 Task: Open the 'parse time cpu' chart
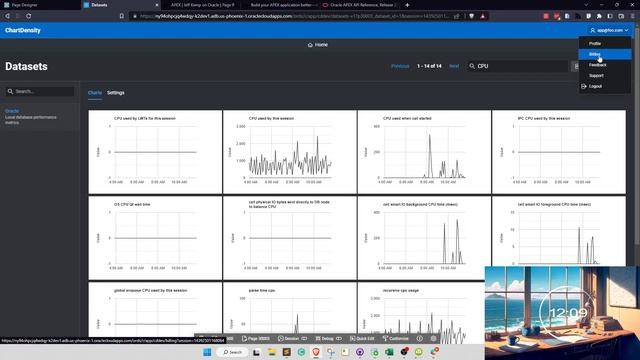(x=290, y=309)
